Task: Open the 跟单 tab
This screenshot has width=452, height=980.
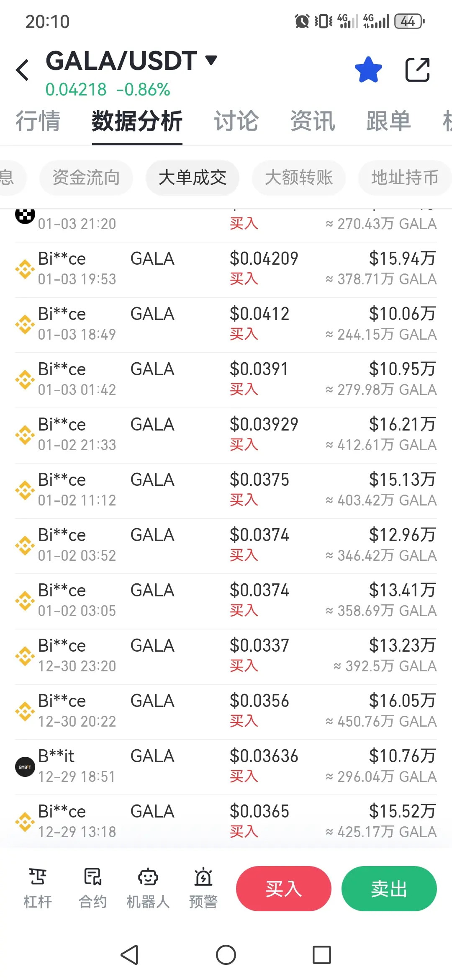Action: (388, 121)
